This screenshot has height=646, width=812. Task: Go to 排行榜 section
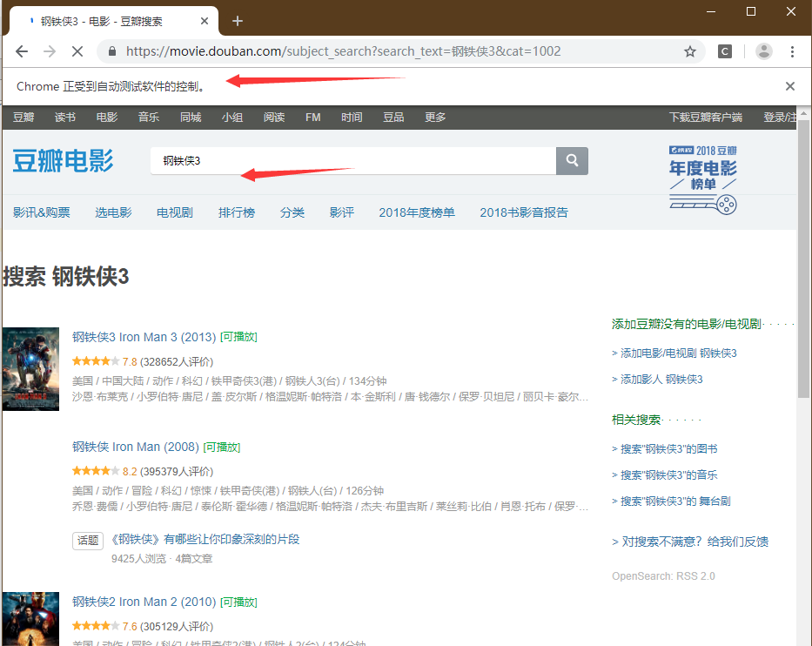tap(237, 212)
